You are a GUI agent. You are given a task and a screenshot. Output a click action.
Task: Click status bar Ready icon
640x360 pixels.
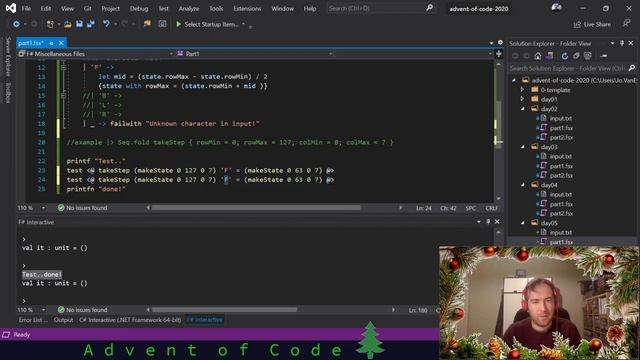pyautogui.click(x=6, y=335)
